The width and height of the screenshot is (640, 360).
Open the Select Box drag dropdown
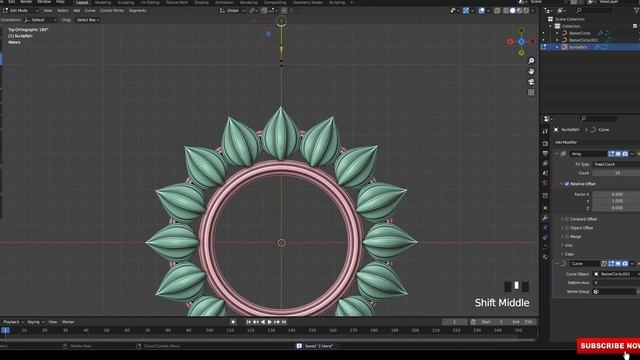(87, 20)
